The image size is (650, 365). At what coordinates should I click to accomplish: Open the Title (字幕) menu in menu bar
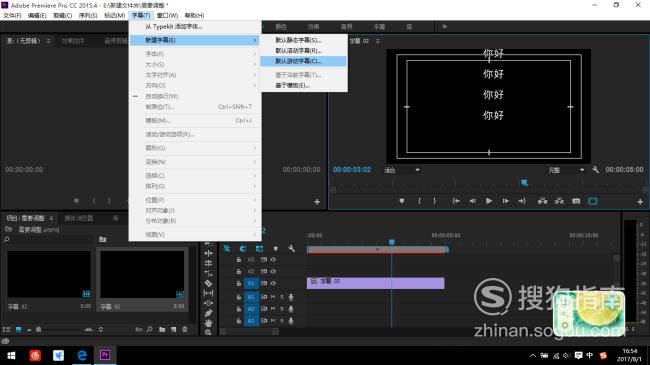point(141,15)
